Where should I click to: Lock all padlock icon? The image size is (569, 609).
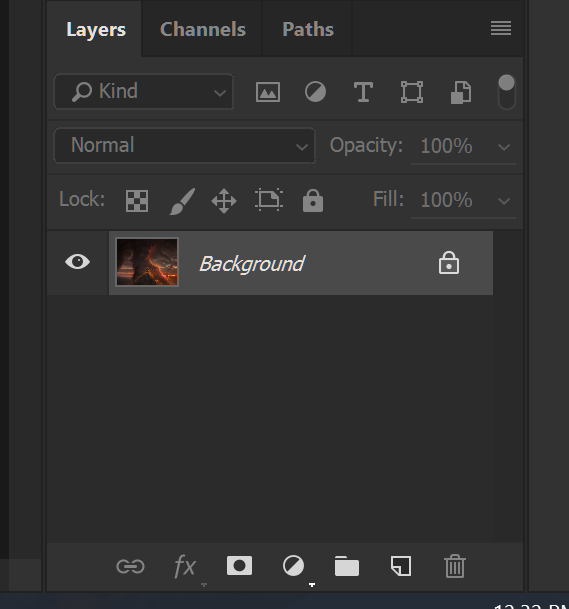[x=313, y=200]
